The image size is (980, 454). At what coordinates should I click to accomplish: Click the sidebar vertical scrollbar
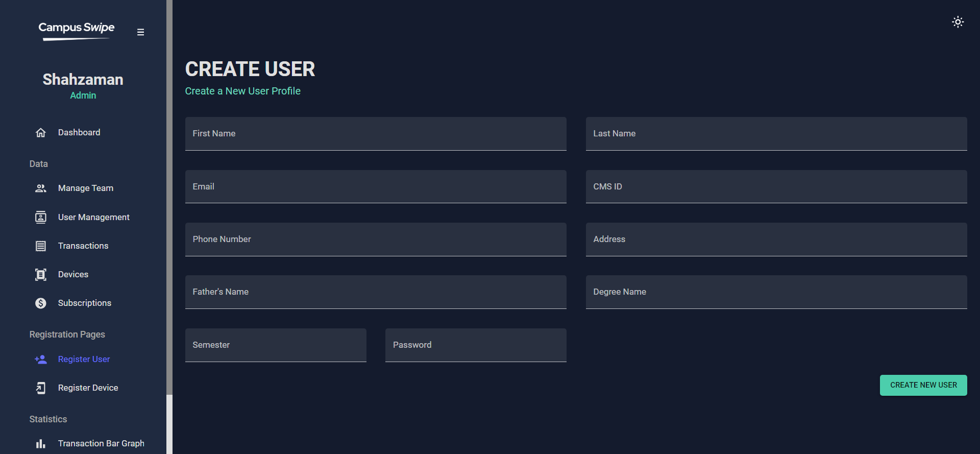pyautogui.click(x=169, y=204)
